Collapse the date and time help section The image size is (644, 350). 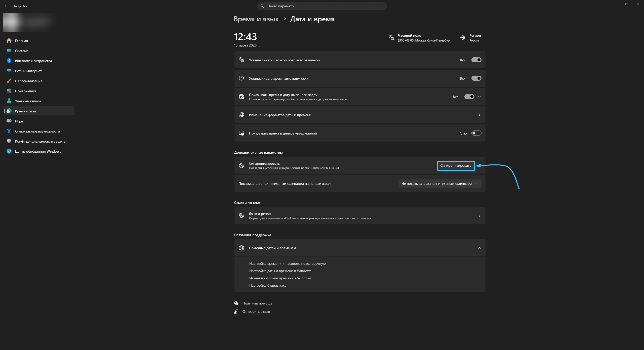point(479,248)
